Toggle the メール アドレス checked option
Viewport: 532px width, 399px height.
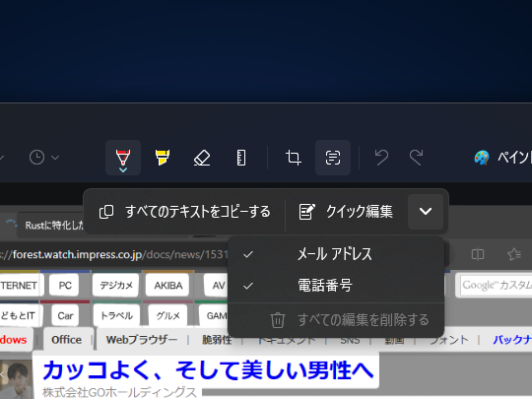(x=336, y=254)
